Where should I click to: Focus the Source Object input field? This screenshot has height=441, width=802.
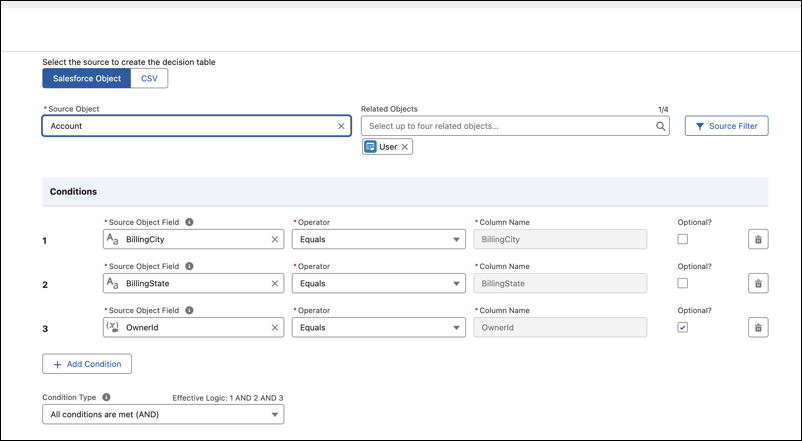tap(196, 126)
